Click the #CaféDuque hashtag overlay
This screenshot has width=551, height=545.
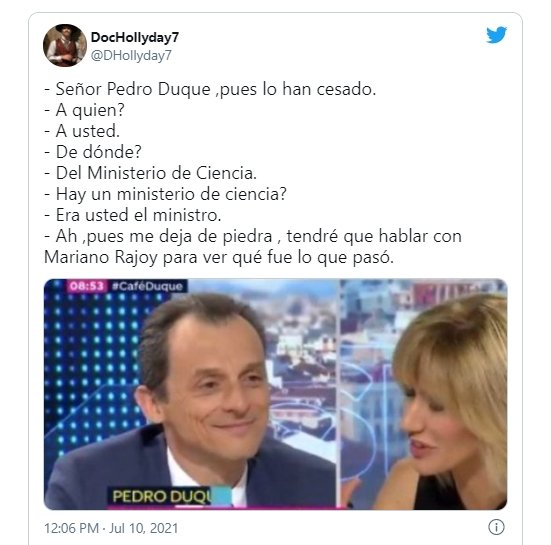click(148, 286)
